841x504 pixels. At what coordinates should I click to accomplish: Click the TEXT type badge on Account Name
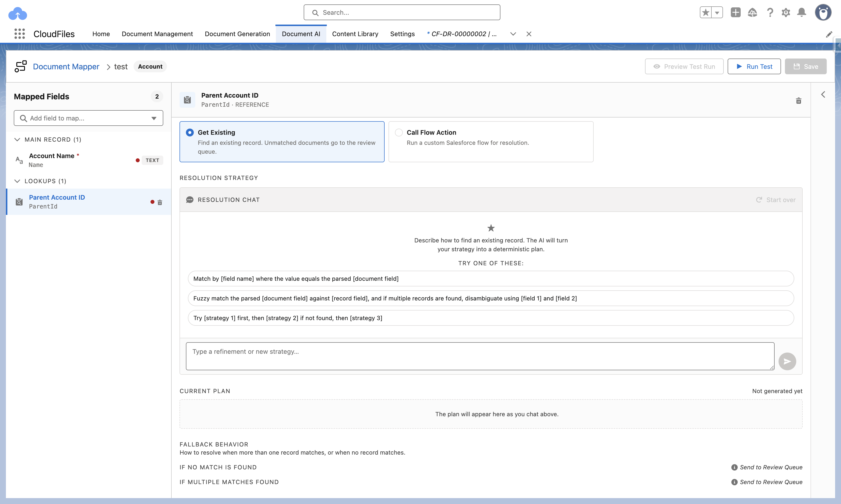152,160
